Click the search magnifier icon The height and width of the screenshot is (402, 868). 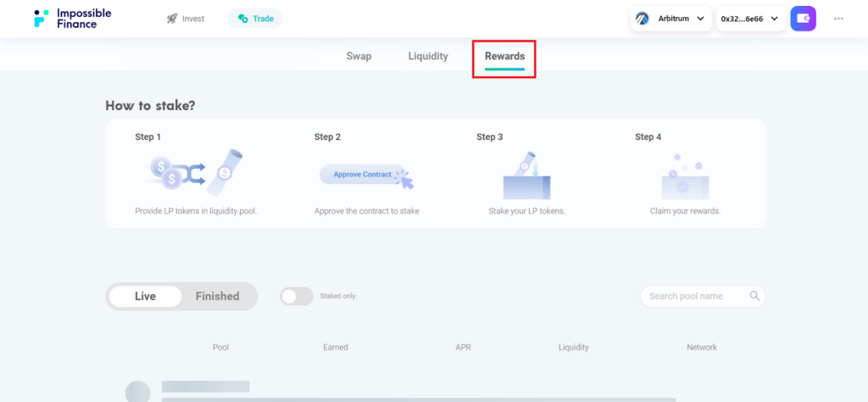pyautogui.click(x=754, y=296)
